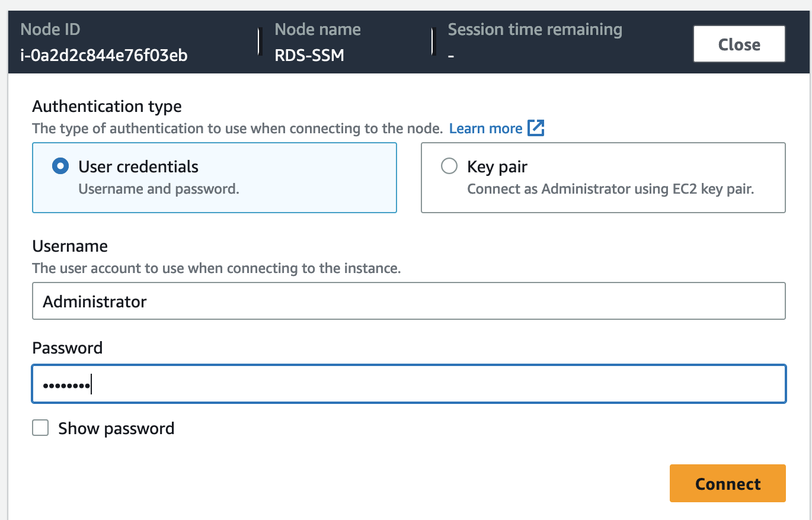Focus the Password input field
The image size is (812, 520).
pyautogui.click(x=408, y=385)
